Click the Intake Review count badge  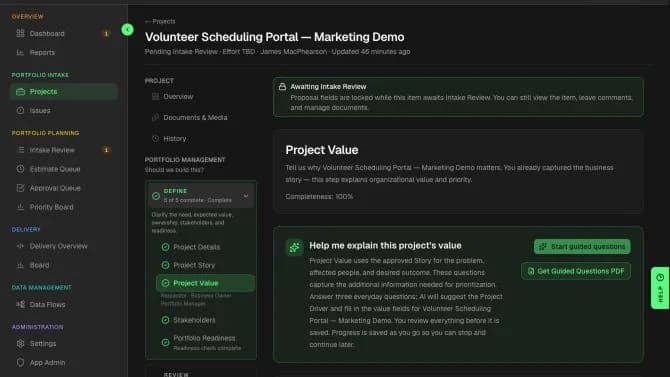[106, 150]
